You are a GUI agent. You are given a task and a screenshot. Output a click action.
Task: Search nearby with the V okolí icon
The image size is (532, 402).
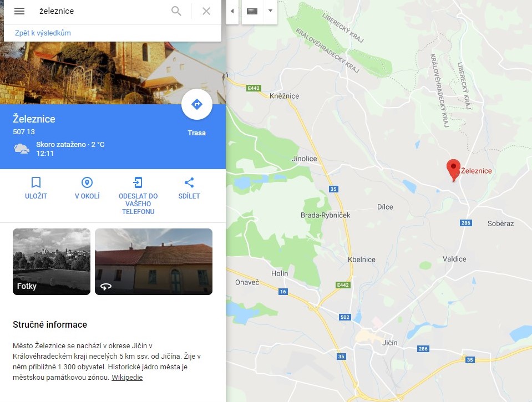pos(87,182)
